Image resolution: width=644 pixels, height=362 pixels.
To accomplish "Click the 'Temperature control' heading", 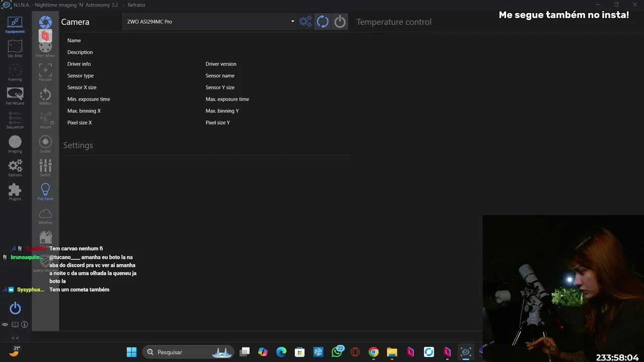I will click(394, 22).
